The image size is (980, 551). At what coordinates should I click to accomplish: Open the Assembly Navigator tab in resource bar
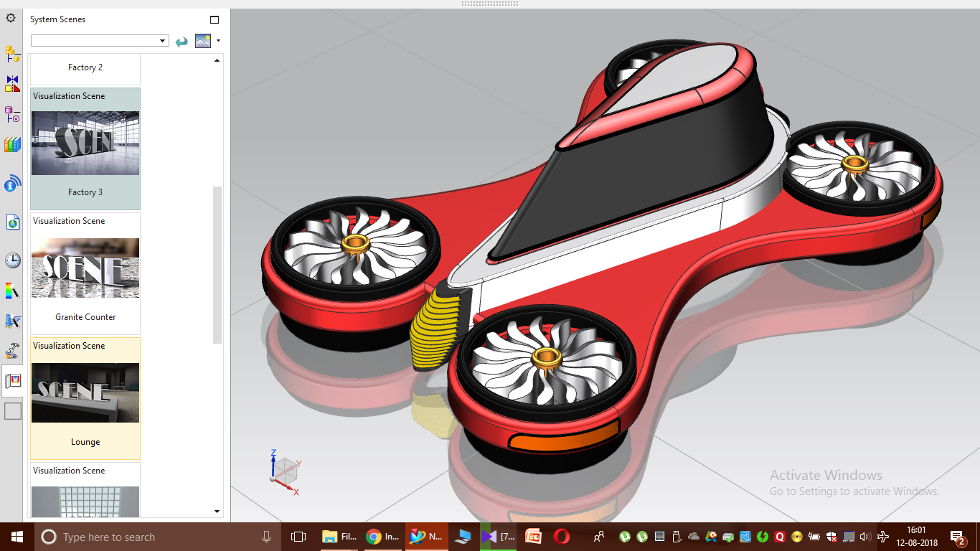click(x=12, y=53)
